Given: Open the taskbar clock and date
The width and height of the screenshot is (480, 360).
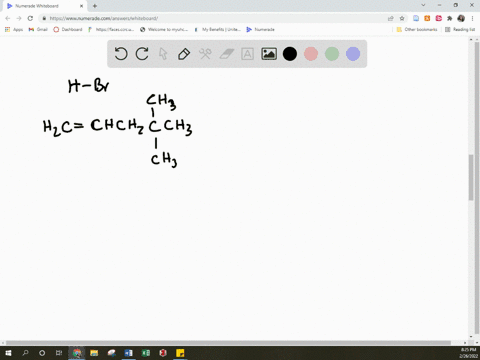Looking at the screenshot, I should pyautogui.click(x=468, y=353).
